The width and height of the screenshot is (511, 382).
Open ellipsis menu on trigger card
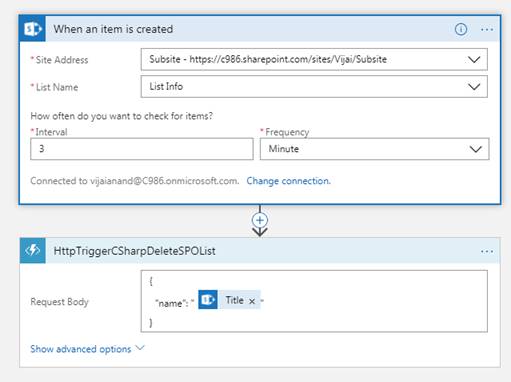click(x=487, y=30)
